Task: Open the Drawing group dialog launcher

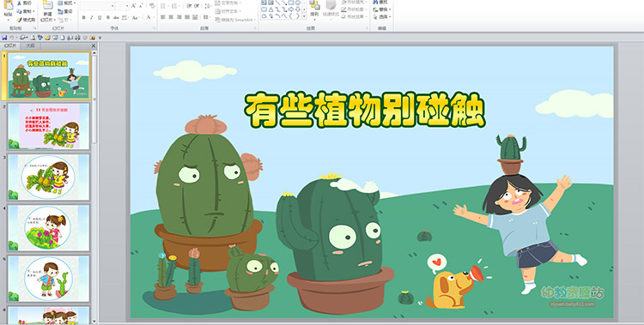Action: (367, 28)
